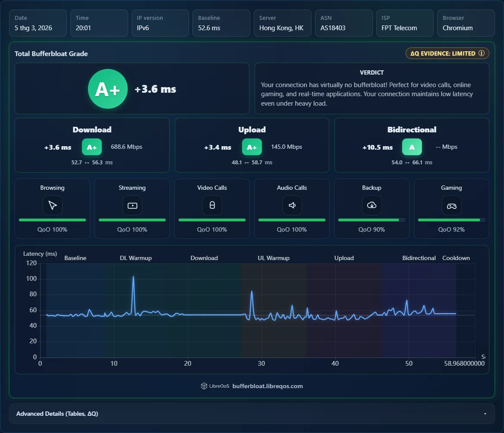Click the Browser Chromium field
The width and height of the screenshot is (504, 433).
coord(466,23)
